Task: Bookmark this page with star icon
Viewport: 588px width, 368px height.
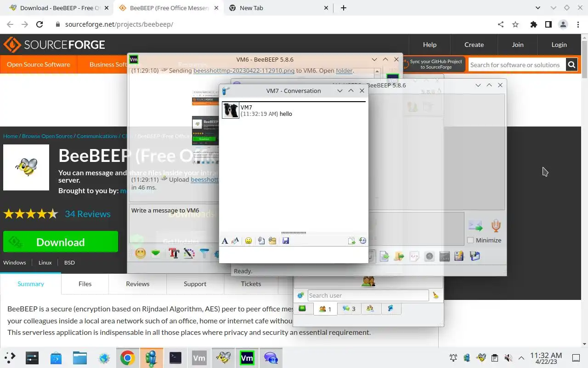Action: (515, 24)
